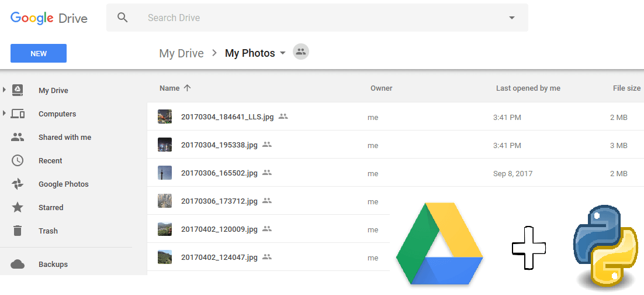Click shared icon next to 20170306_173712.jpg
Screen dimensions: 644x295
point(268,200)
